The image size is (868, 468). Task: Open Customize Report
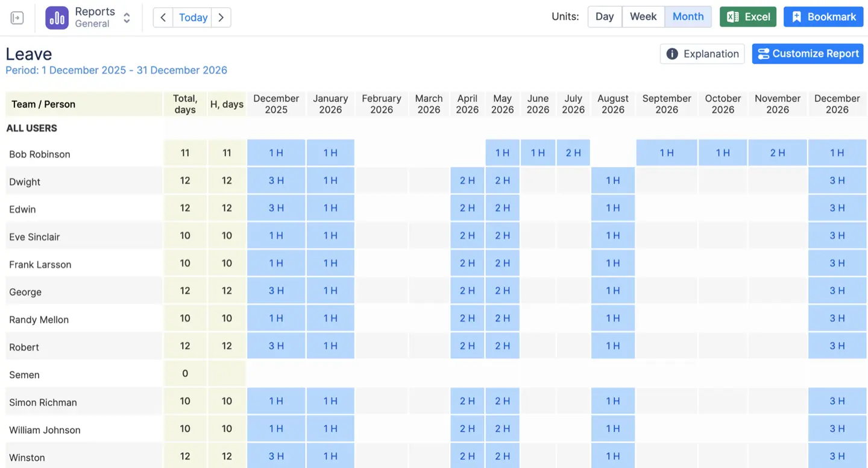[x=808, y=54]
